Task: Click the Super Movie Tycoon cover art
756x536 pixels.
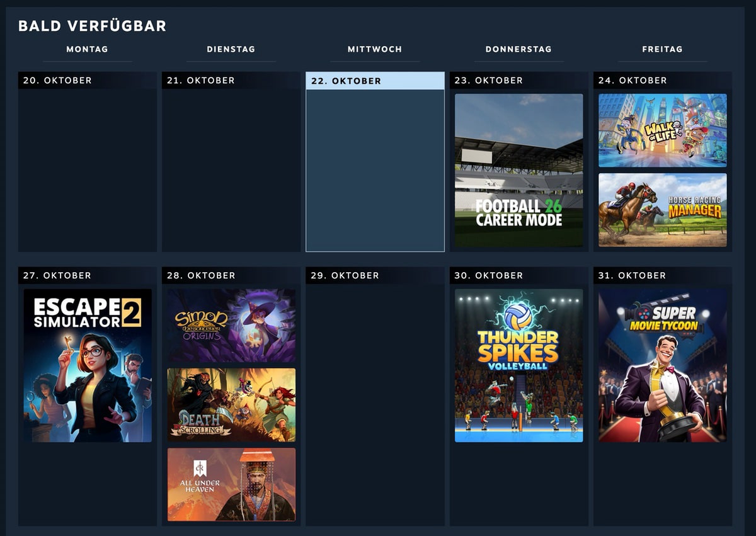Action: [x=662, y=365]
